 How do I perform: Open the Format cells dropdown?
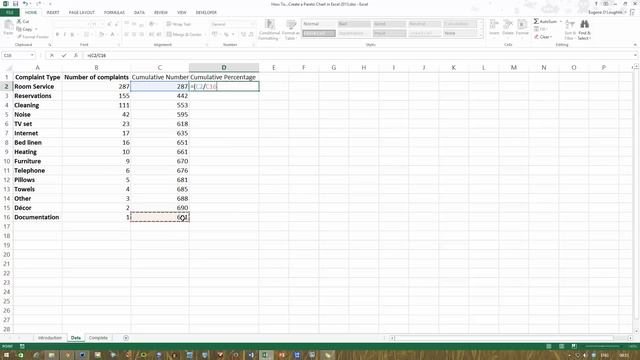pos(522,28)
